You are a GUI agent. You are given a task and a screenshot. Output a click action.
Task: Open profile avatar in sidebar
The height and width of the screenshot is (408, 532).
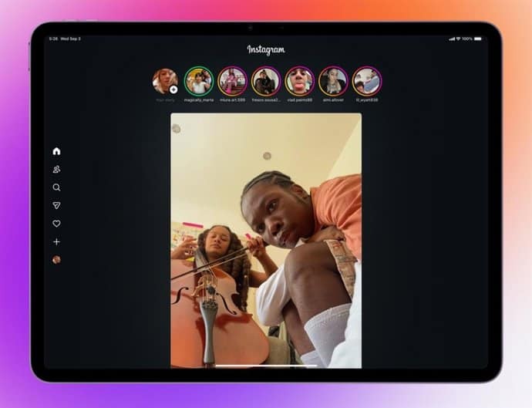(x=56, y=260)
